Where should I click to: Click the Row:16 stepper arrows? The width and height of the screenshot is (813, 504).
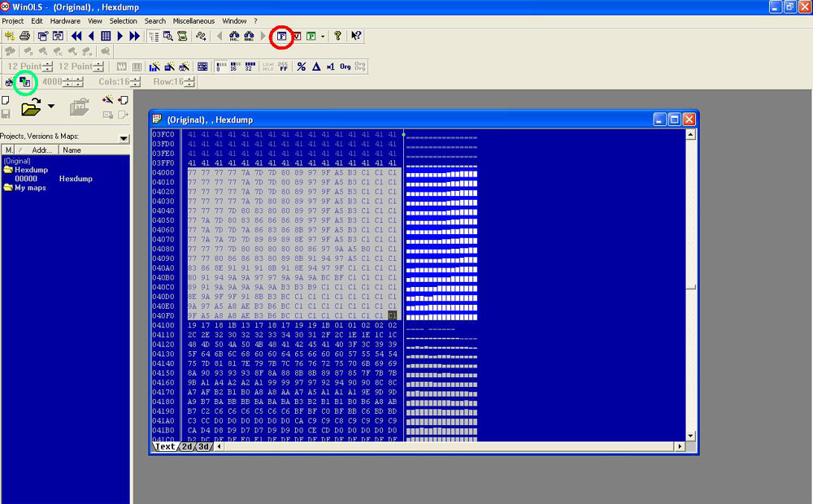click(x=189, y=82)
